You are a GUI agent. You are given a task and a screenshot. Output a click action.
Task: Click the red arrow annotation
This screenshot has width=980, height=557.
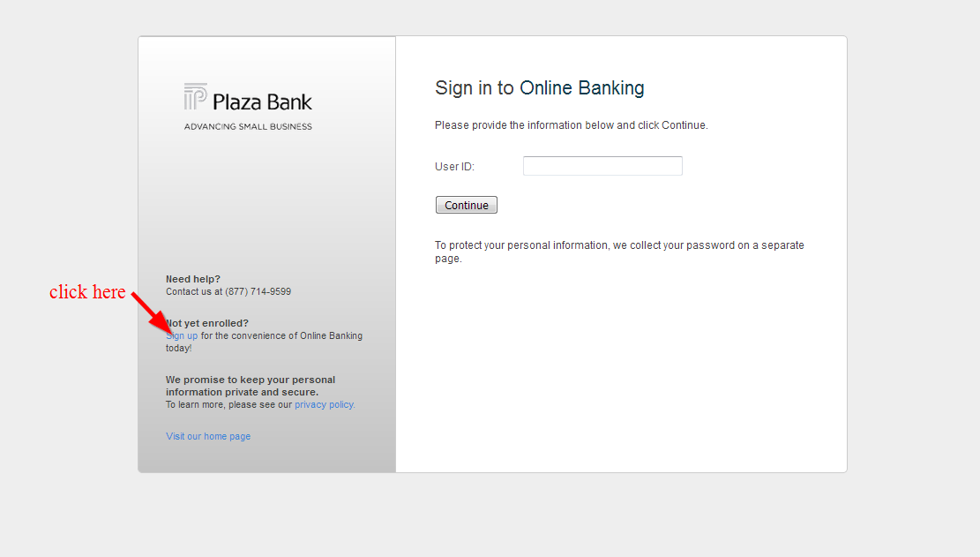(152, 313)
